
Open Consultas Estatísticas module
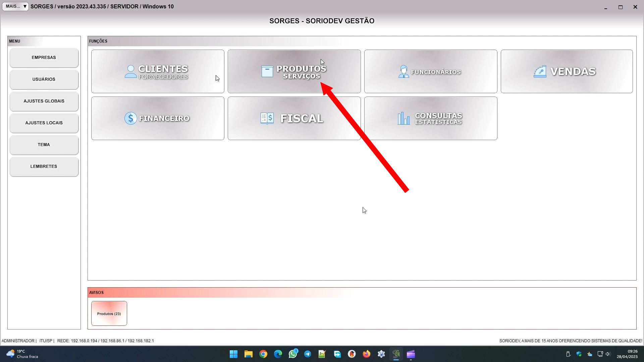pyautogui.click(x=431, y=118)
